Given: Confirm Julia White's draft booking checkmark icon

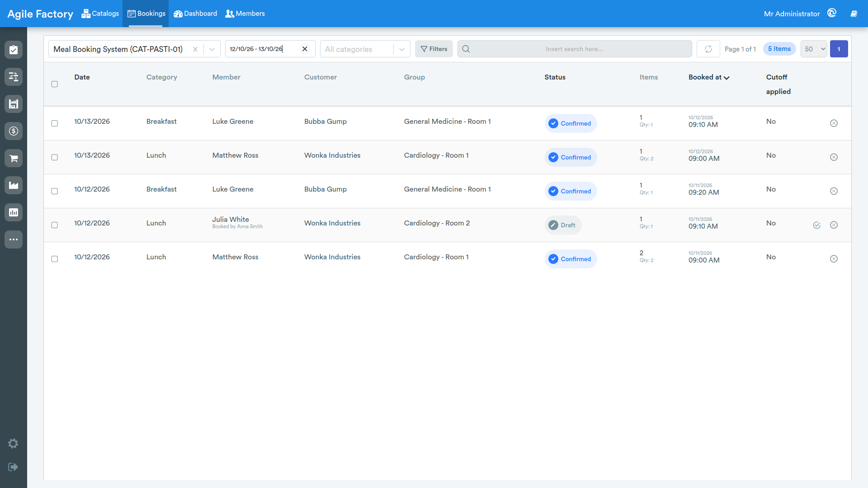Looking at the screenshot, I should point(816,225).
